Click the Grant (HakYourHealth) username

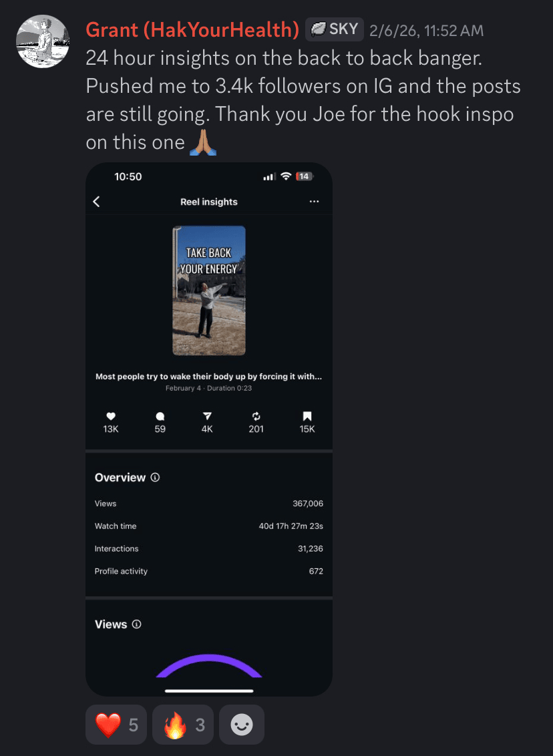pos(192,30)
